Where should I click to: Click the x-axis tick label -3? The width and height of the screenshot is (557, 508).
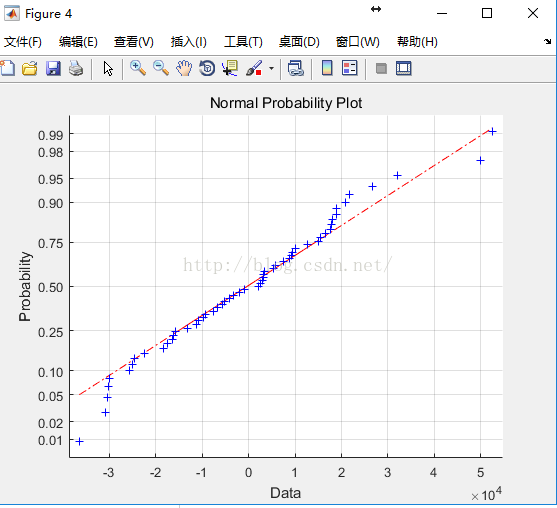[x=108, y=472]
